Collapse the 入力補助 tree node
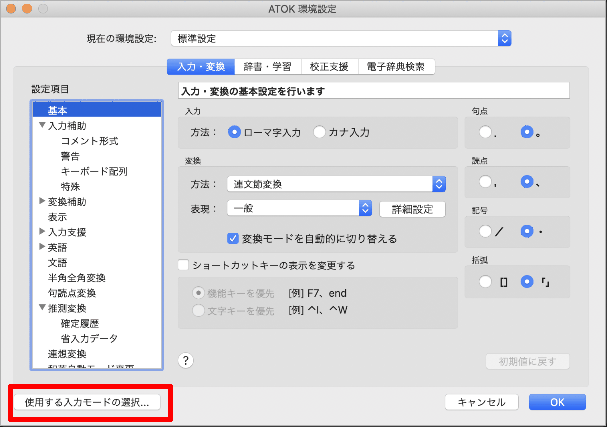This screenshot has height=427, width=607. (42, 126)
